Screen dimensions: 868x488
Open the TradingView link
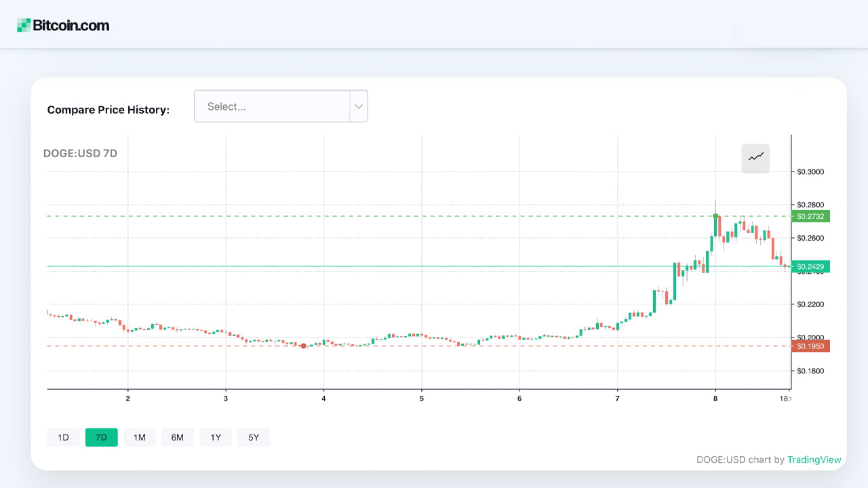tap(814, 460)
